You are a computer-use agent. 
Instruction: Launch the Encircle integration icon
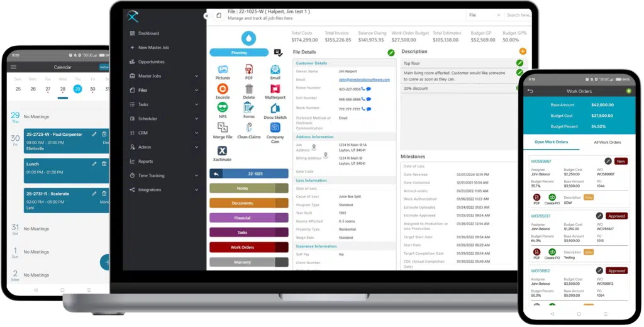click(x=223, y=88)
